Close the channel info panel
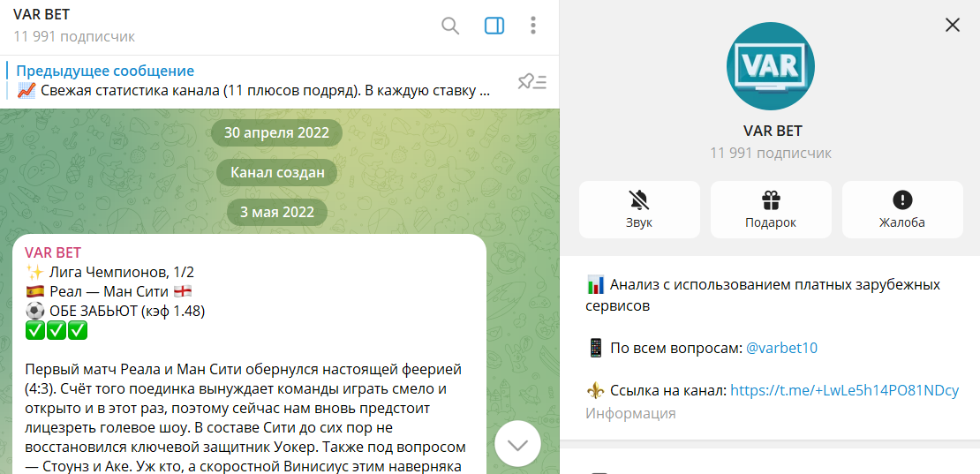Image resolution: width=980 pixels, height=474 pixels. coord(953,25)
